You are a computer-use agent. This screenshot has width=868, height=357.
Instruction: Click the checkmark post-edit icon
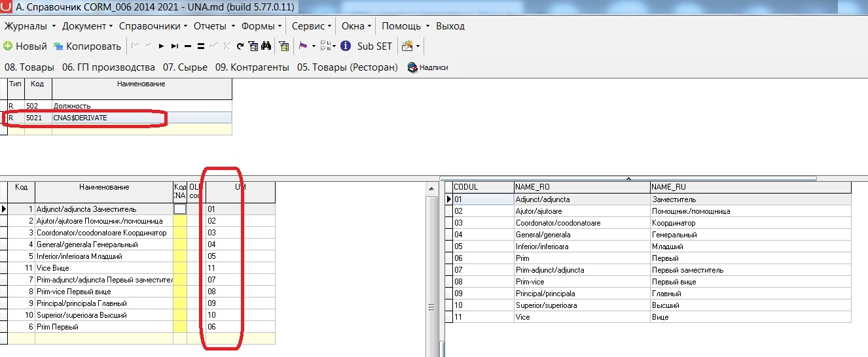214,46
